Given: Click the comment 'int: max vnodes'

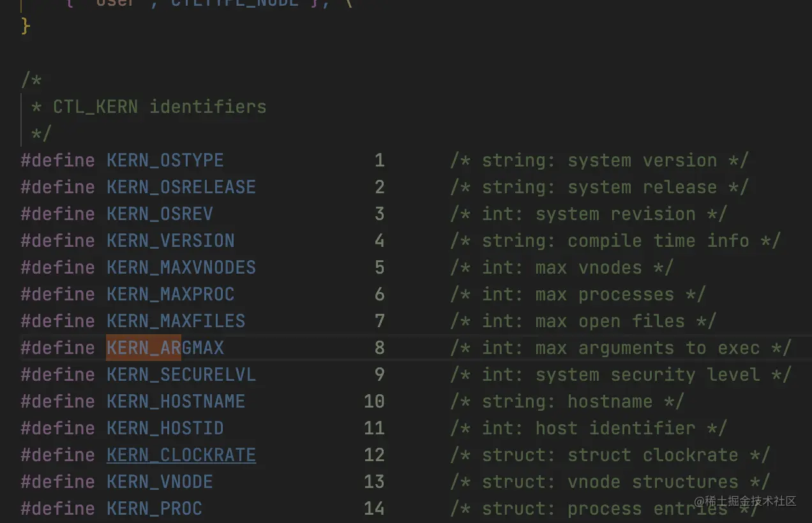Looking at the screenshot, I should (x=562, y=267).
